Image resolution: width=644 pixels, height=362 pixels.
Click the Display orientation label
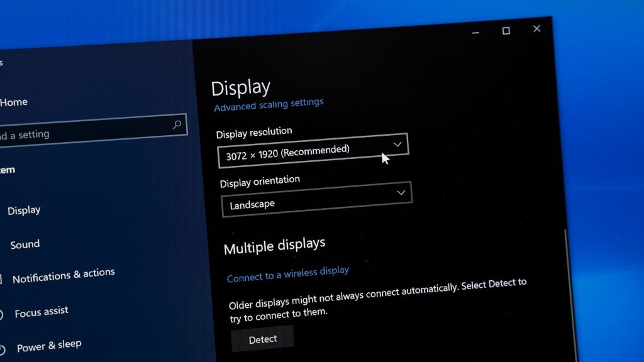pyautogui.click(x=260, y=181)
